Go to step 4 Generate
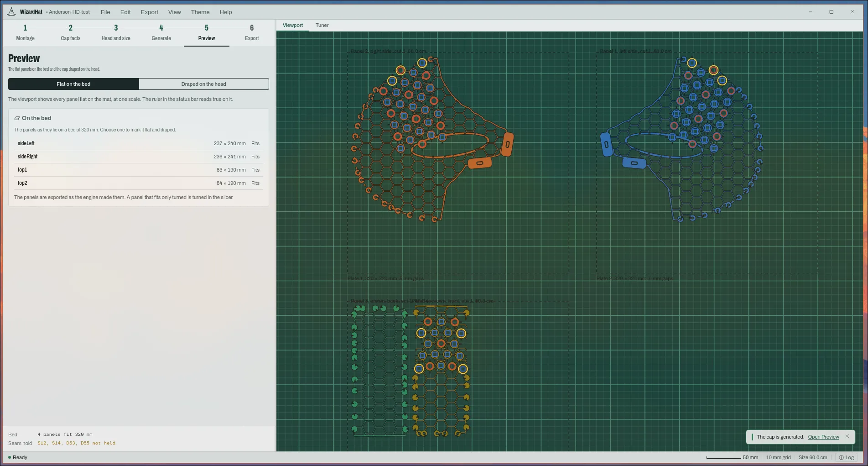The width and height of the screenshot is (868, 466). [161, 33]
